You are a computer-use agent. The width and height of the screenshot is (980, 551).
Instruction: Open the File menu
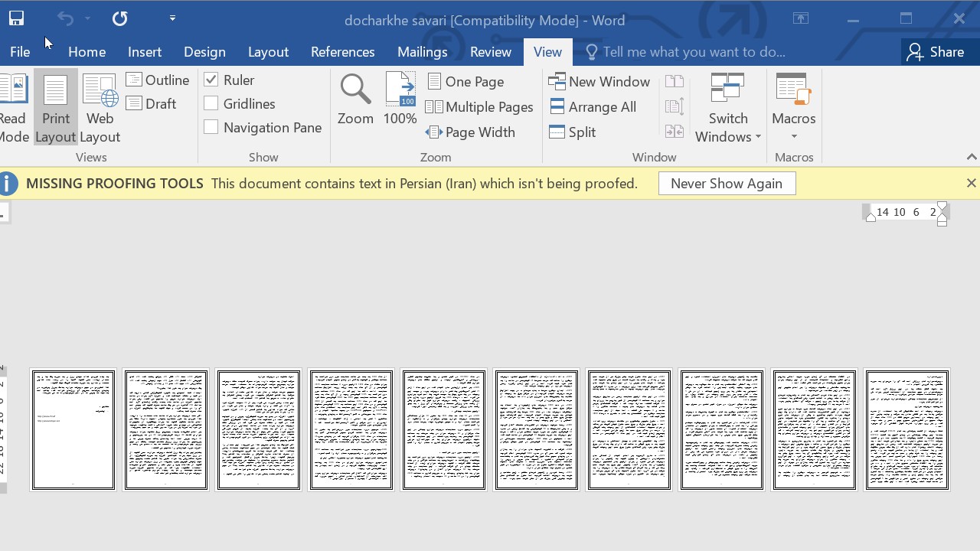click(20, 52)
